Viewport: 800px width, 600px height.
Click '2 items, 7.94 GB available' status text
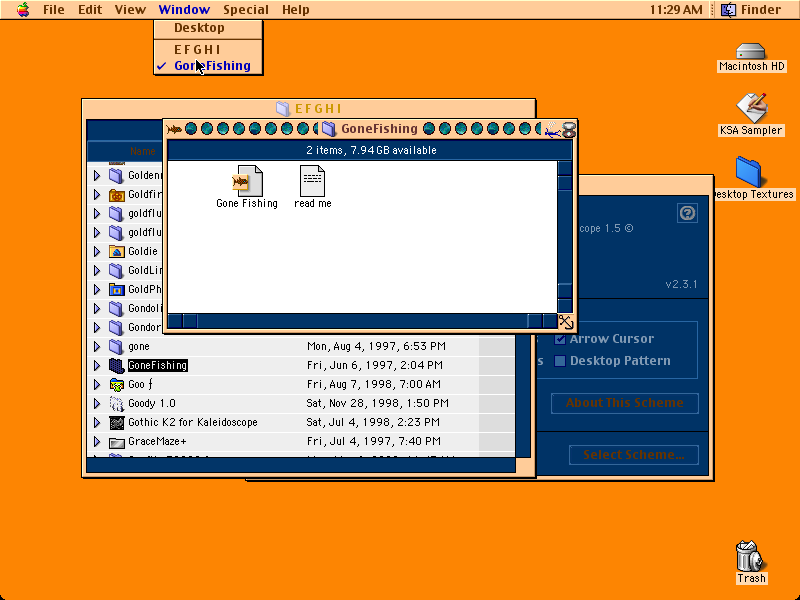click(371, 151)
